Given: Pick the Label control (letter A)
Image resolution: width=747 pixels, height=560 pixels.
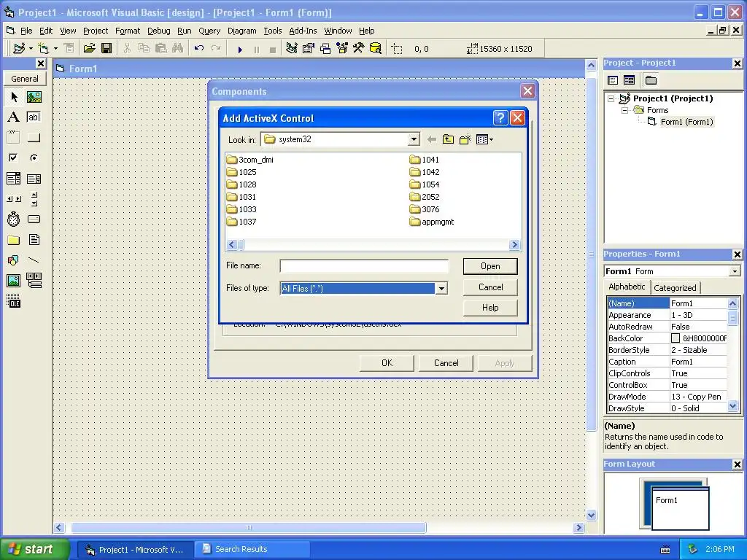Looking at the screenshot, I should point(14,117).
